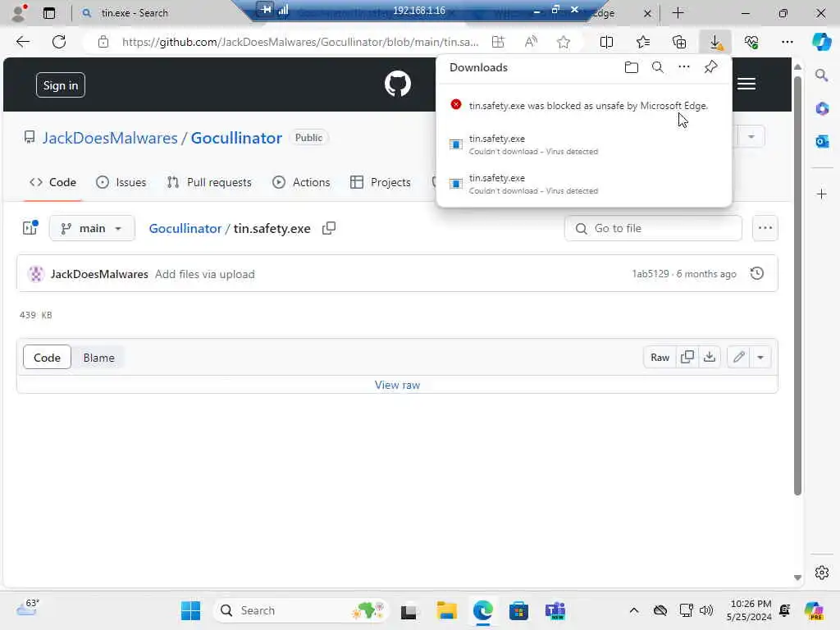Start Read aloud from address bar
This screenshot has width=840, height=630.
click(531, 42)
